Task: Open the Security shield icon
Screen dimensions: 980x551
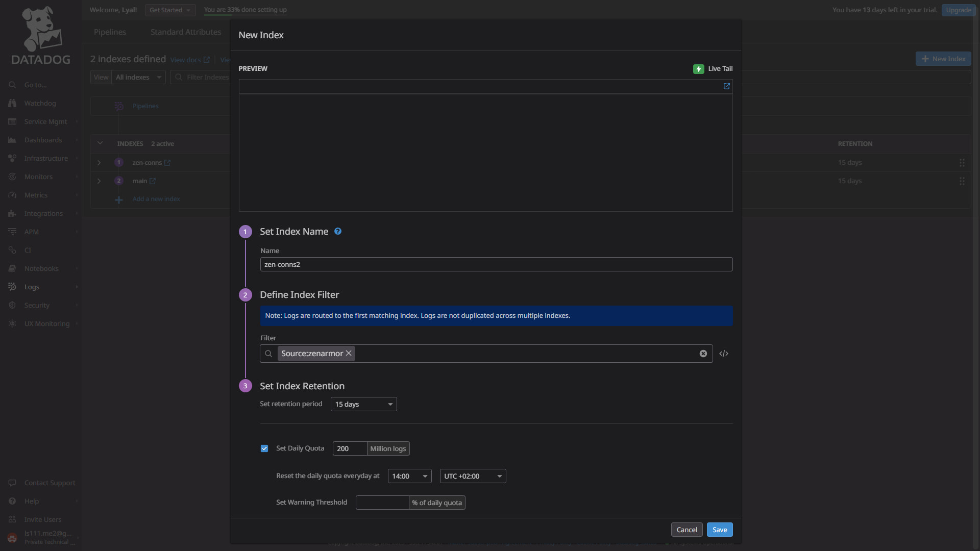Action: (x=12, y=305)
